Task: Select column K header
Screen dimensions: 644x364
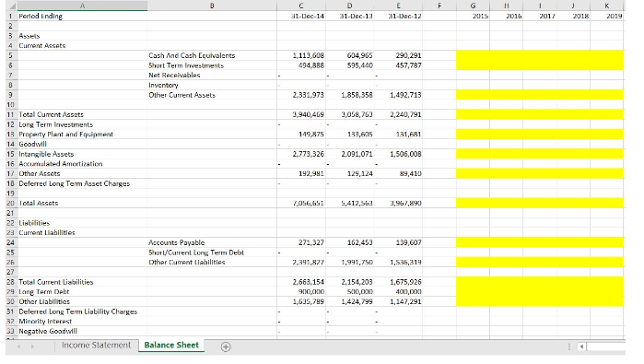Action: (x=607, y=6)
